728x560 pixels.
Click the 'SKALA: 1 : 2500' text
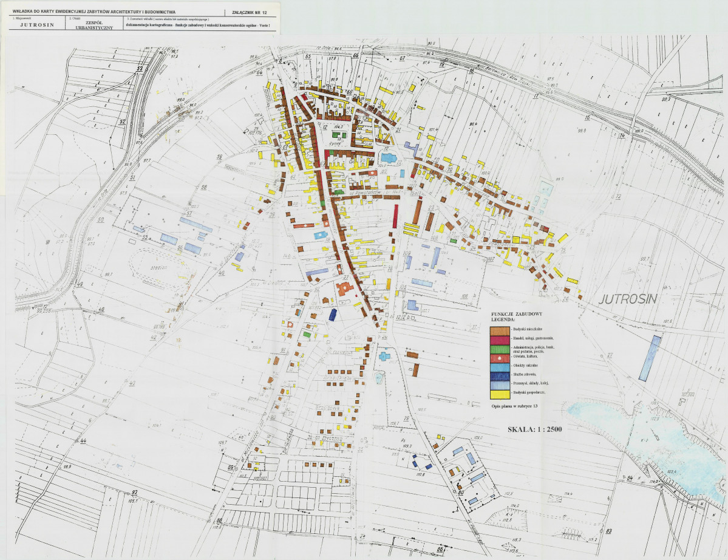534,429
